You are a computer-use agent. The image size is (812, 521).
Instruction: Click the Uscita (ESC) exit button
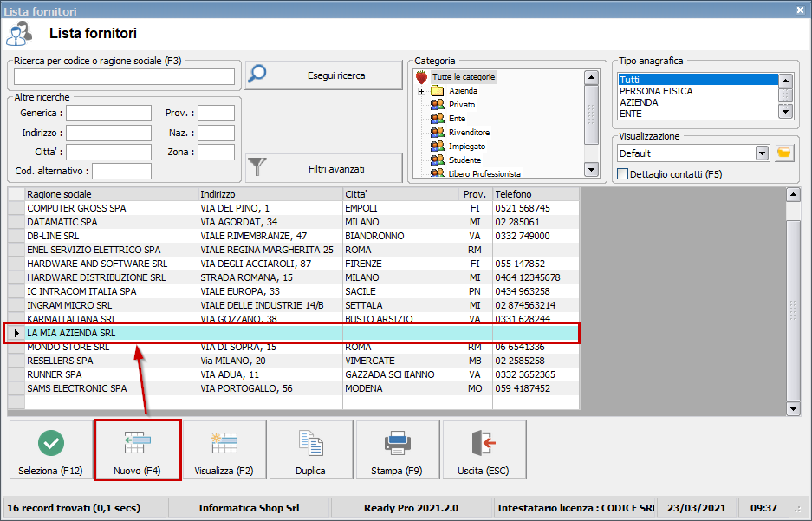point(484,450)
